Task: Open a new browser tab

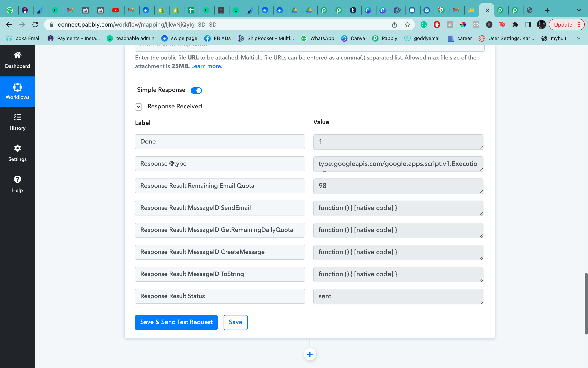Action: (547, 10)
